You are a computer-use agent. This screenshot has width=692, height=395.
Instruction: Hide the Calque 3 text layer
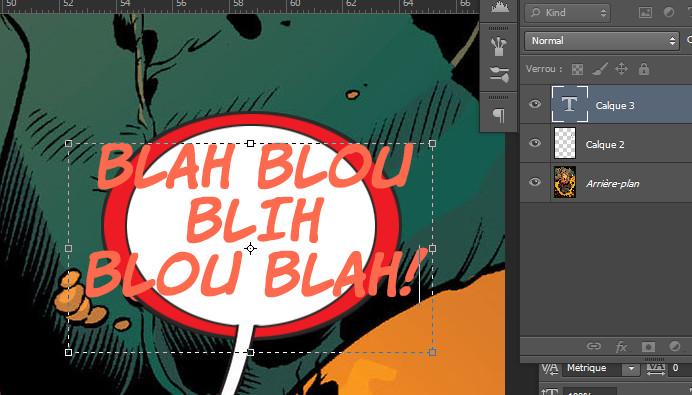(x=535, y=104)
